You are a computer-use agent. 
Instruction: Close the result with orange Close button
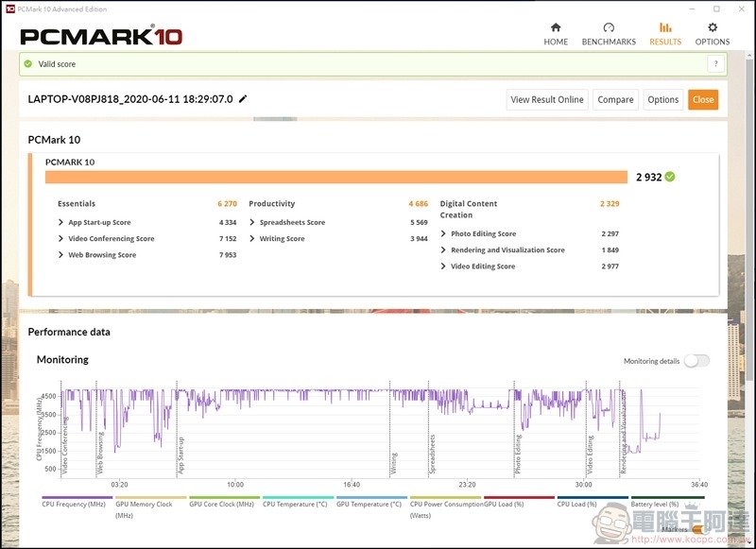pyautogui.click(x=702, y=99)
